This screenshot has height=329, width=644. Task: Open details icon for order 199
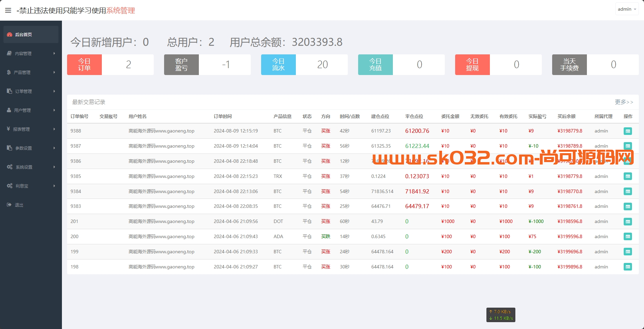pyautogui.click(x=628, y=252)
